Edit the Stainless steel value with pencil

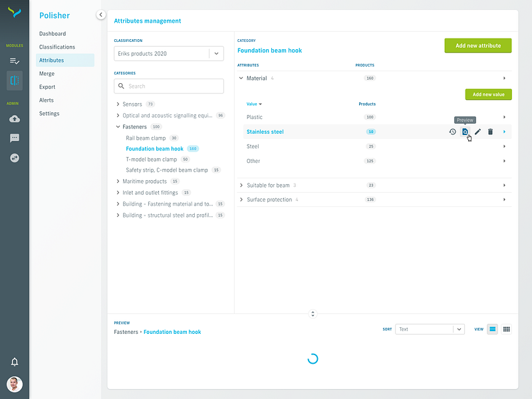coord(477,132)
